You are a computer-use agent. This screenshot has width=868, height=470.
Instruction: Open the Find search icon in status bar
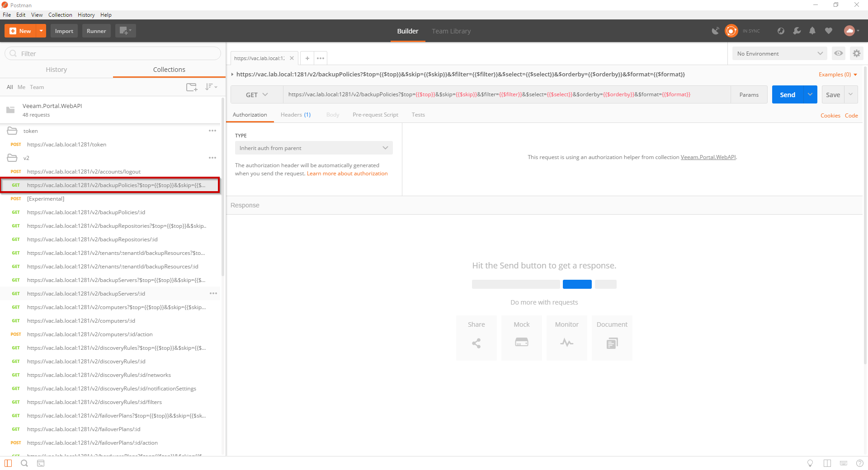coord(24,463)
